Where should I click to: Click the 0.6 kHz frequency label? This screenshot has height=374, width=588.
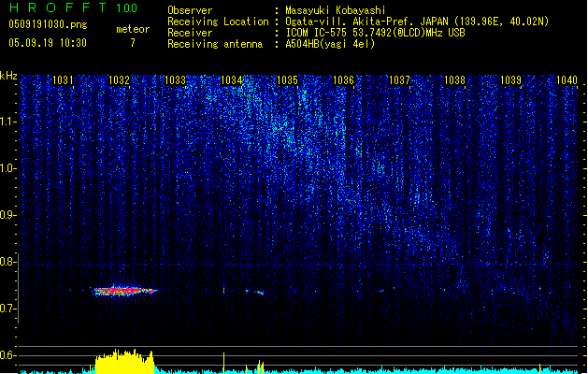point(8,355)
